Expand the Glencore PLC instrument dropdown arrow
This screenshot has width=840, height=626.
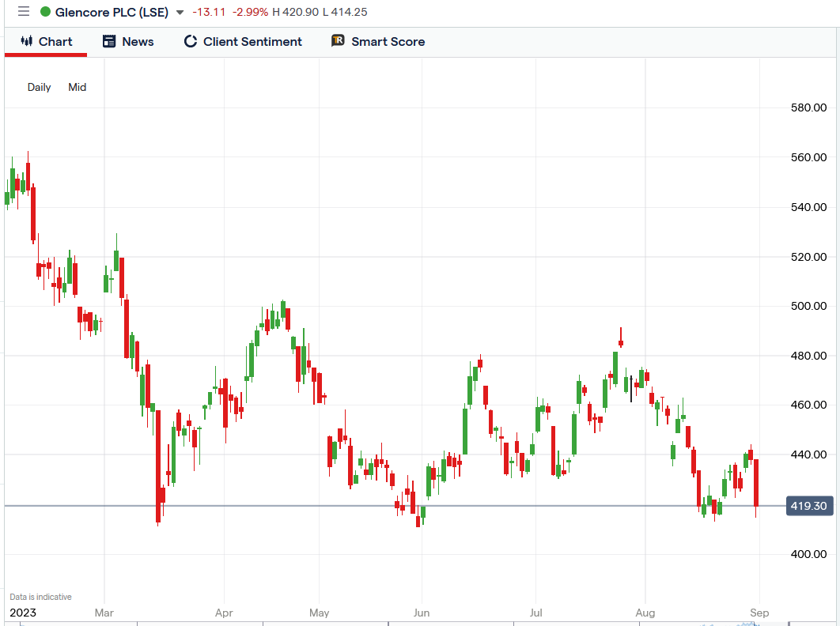coord(180,13)
